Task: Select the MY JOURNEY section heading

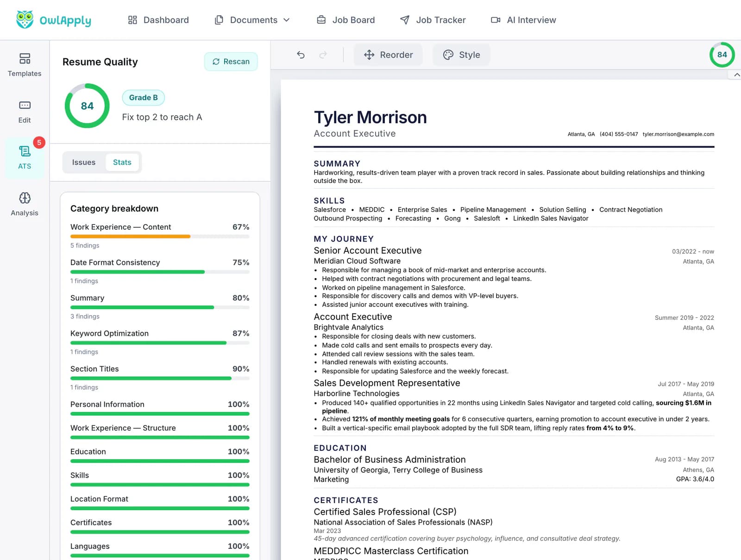Action: (344, 239)
